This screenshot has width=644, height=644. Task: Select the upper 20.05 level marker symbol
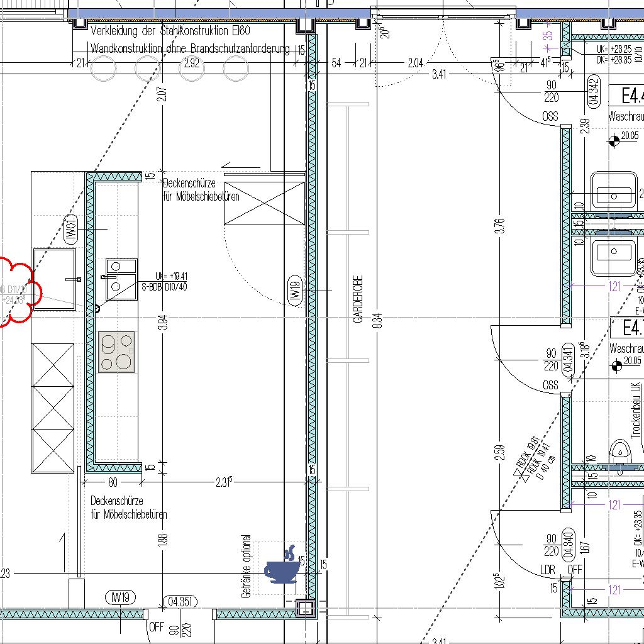pos(613,141)
